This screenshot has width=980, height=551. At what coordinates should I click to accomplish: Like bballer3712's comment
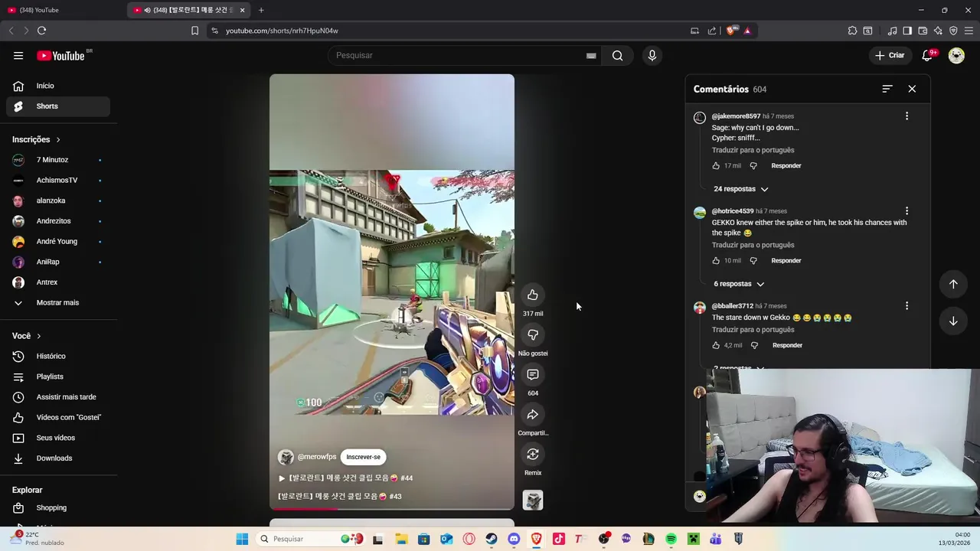pos(716,345)
